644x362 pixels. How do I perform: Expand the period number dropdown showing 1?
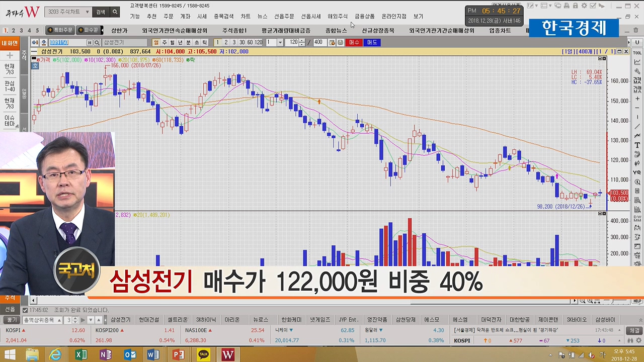[281, 43]
